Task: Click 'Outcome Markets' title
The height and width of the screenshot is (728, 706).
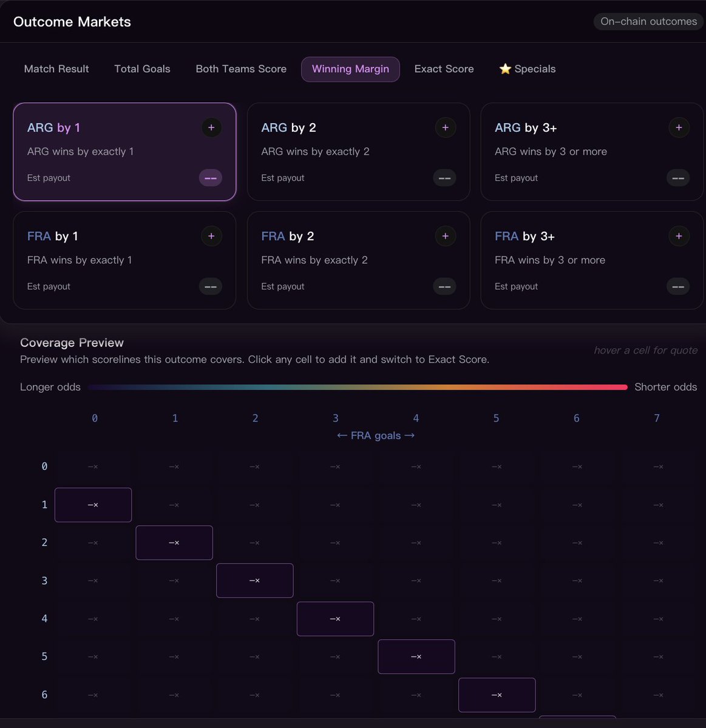Action: (x=72, y=22)
